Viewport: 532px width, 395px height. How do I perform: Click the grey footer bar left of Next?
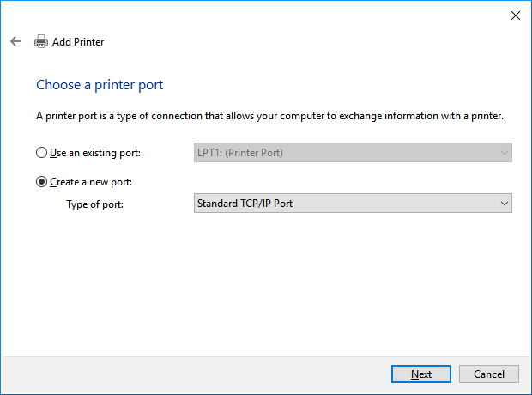click(189, 374)
